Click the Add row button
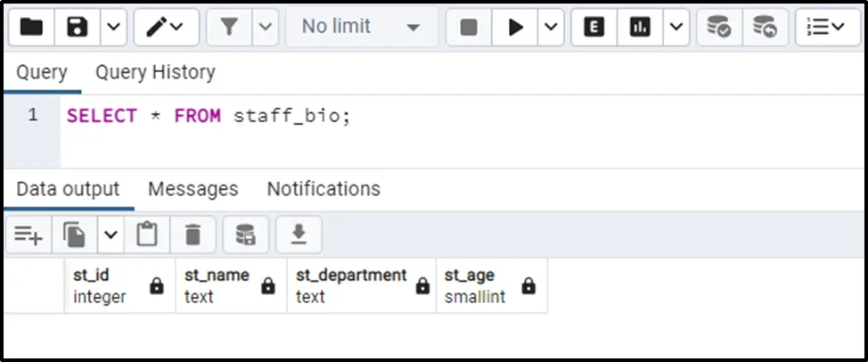The image size is (868, 362). [29, 235]
